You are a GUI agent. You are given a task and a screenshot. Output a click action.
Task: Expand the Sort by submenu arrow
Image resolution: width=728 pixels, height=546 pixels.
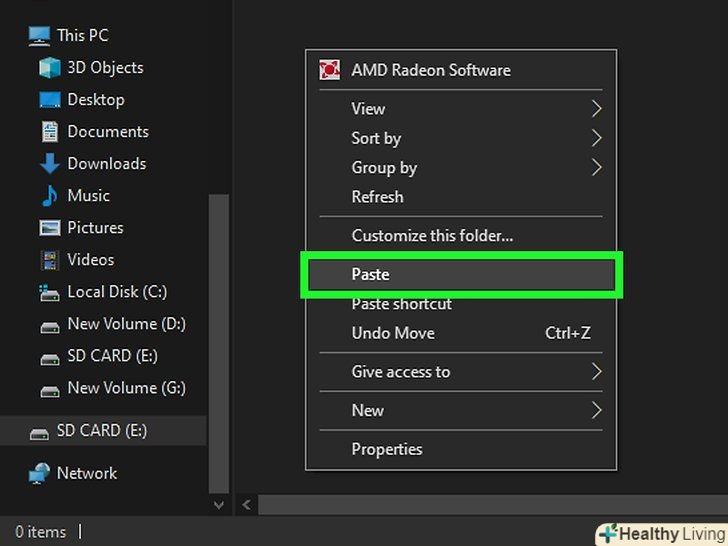(x=596, y=138)
